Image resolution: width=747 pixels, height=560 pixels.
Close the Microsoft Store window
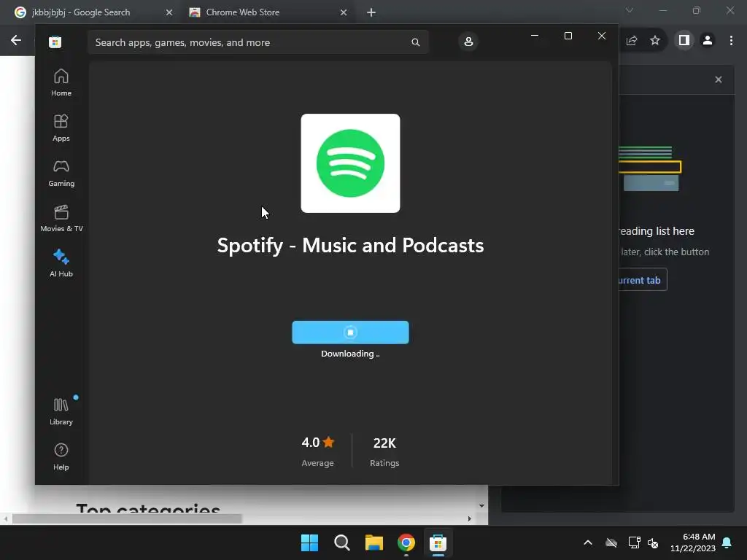(x=602, y=36)
